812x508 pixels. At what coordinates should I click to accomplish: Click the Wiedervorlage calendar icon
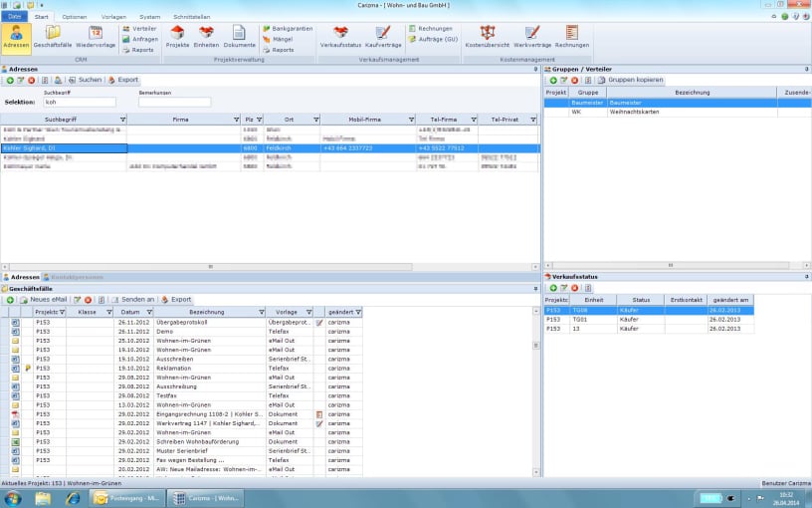click(x=96, y=36)
